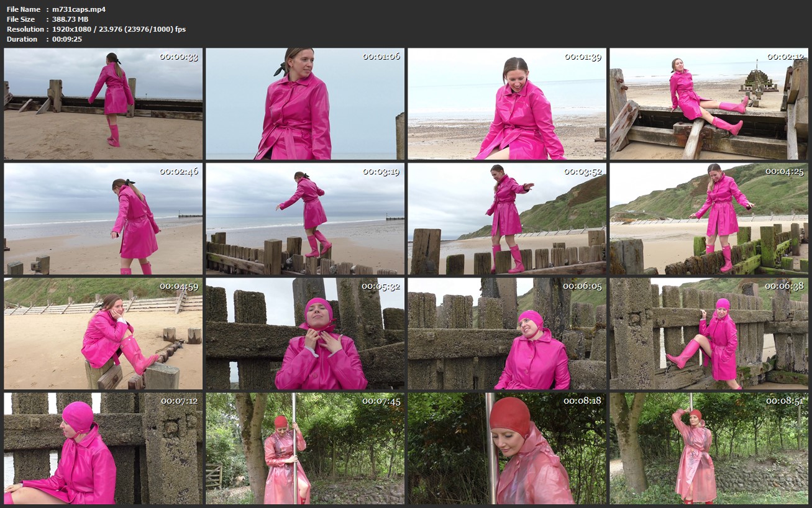
Task: Click the thumbnail stamped 00:07:12
Action: [x=103, y=448]
